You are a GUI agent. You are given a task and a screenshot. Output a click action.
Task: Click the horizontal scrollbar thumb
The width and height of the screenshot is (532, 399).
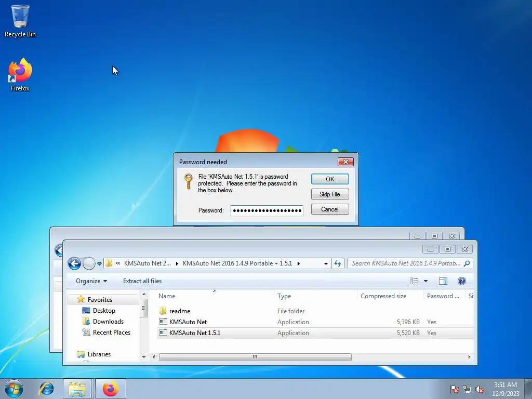tap(255, 357)
